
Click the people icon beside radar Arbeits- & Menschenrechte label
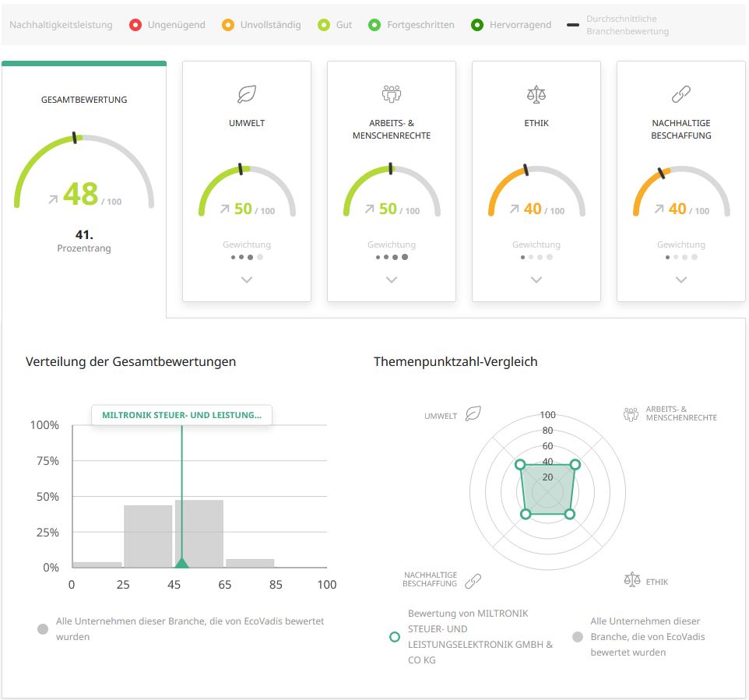click(631, 413)
